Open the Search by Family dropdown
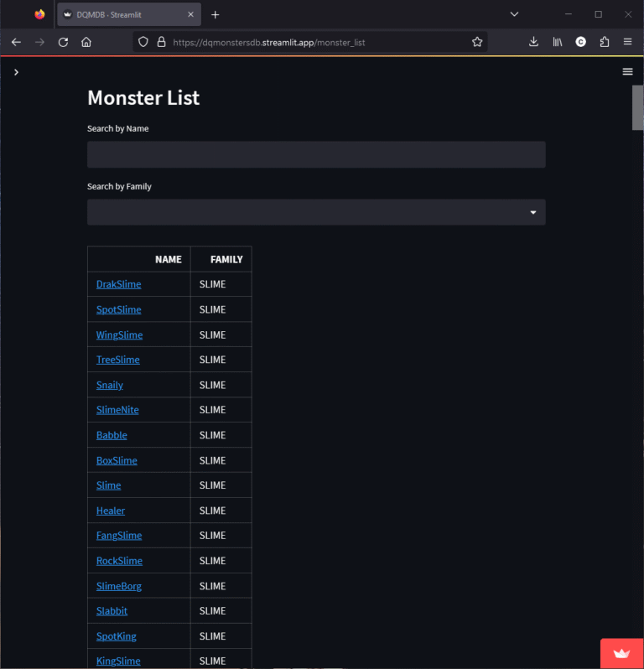Image resolution: width=644 pixels, height=669 pixels. tap(316, 212)
